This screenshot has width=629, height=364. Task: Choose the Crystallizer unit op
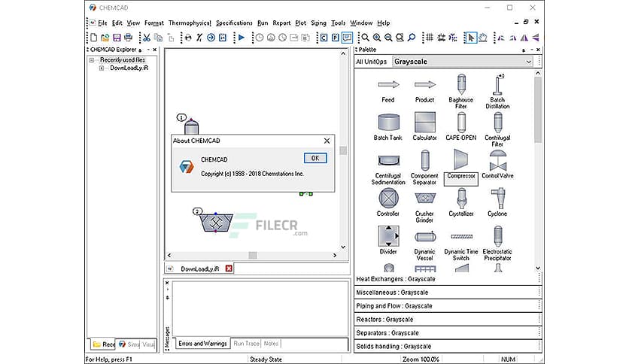[x=461, y=202]
